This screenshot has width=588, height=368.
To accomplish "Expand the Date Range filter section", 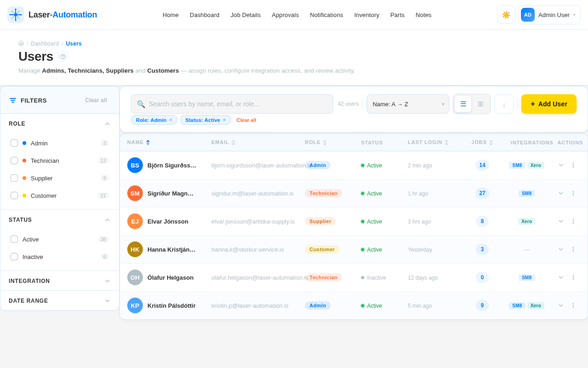I will [x=59, y=300].
